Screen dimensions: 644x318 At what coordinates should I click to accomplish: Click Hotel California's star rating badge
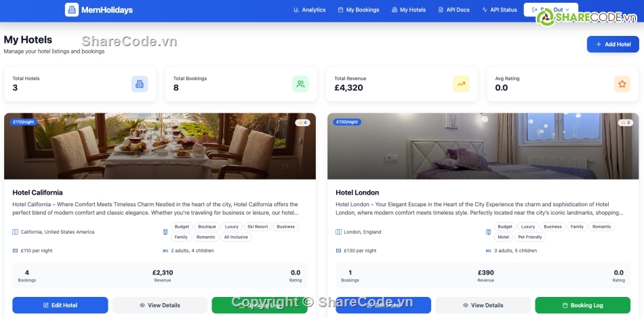point(303,123)
